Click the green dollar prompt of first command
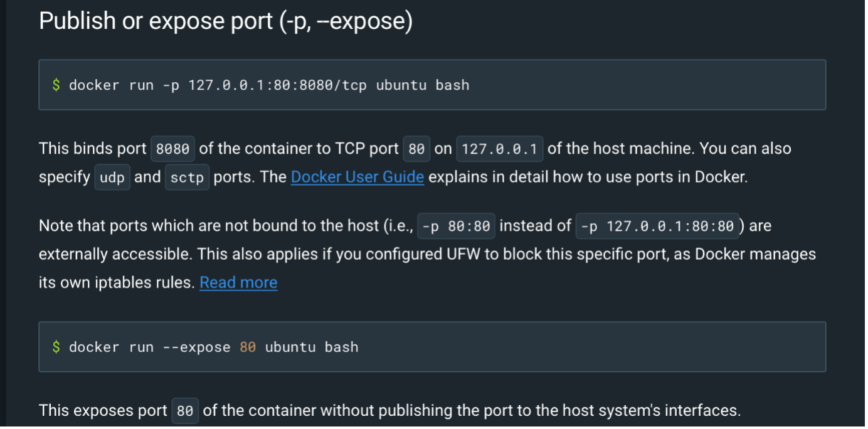This screenshot has width=868, height=429. (x=56, y=85)
